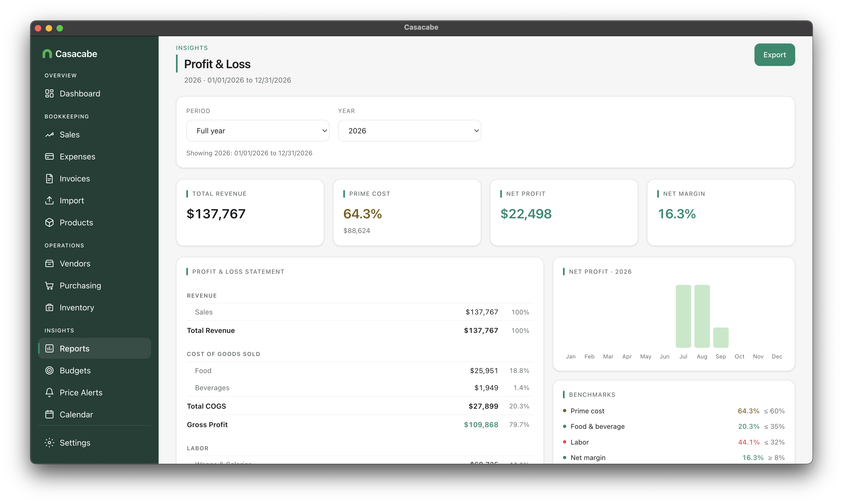
Task: Click the Expenses card icon
Action: coord(49,157)
